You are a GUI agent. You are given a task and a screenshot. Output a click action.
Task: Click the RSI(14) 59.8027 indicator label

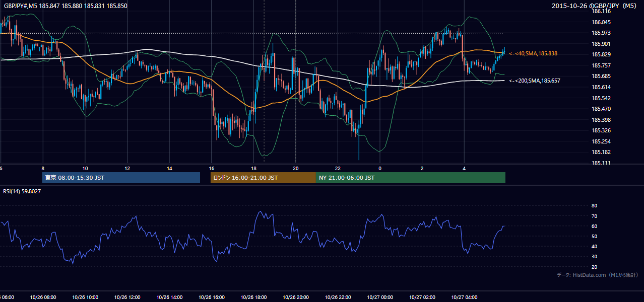pos(22,191)
